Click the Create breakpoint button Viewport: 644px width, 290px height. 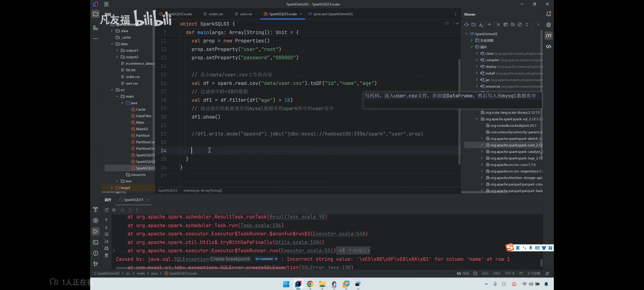click(230, 259)
